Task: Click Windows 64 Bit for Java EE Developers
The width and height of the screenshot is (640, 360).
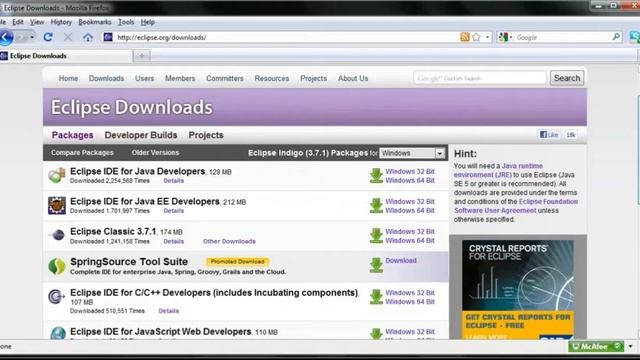Action: pos(410,211)
